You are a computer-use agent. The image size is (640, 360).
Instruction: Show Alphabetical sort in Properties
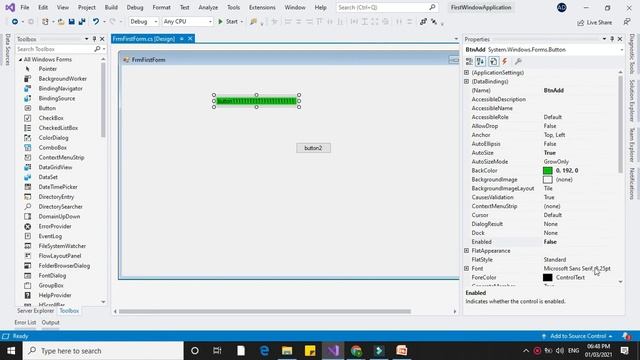(x=480, y=62)
